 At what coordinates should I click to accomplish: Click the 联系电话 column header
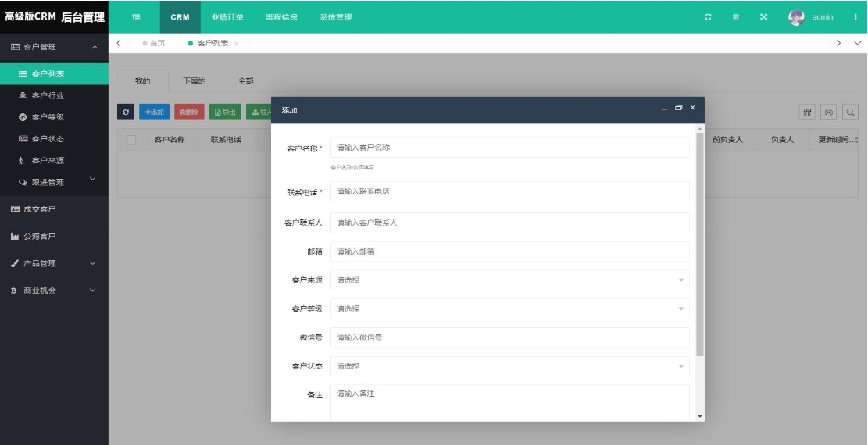click(226, 140)
